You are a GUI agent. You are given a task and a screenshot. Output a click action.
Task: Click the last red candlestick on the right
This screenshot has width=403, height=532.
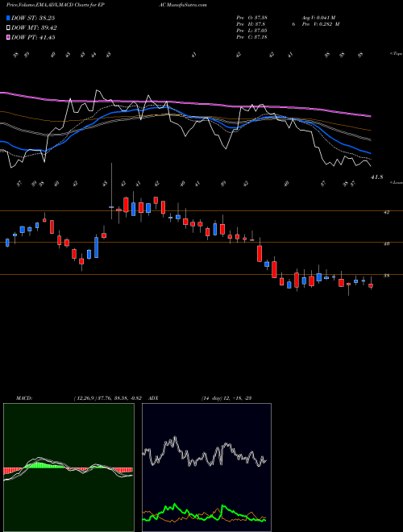pos(371,285)
